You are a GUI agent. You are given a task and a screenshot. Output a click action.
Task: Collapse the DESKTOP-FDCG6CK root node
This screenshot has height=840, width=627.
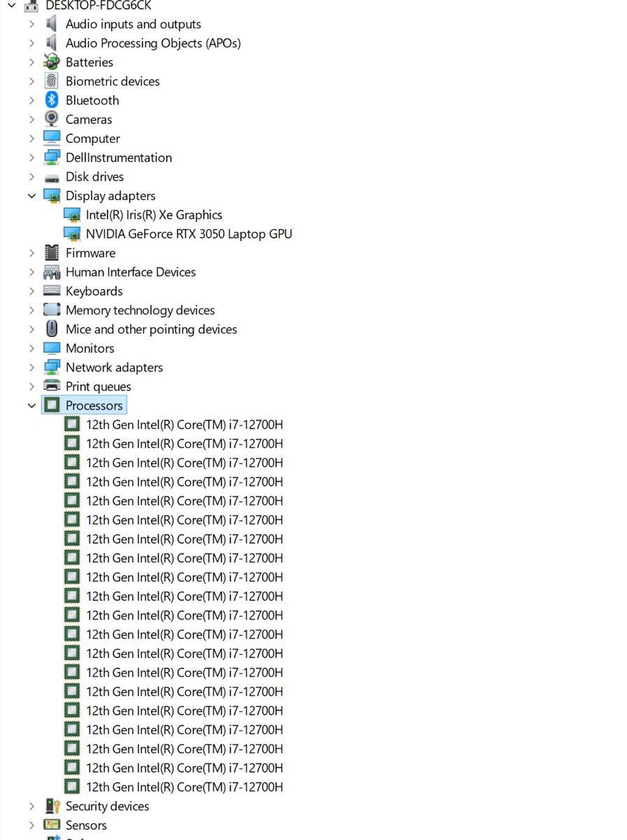(x=10, y=6)
